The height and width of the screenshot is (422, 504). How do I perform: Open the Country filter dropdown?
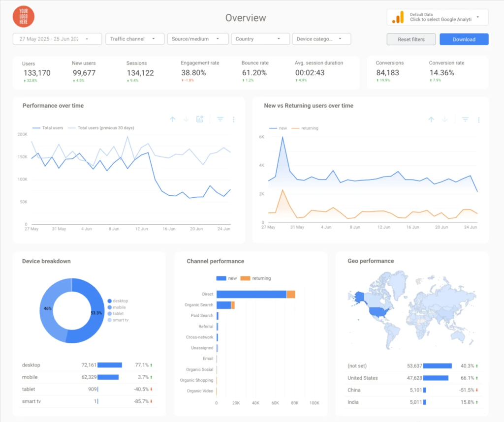click(x=260, y=39)
